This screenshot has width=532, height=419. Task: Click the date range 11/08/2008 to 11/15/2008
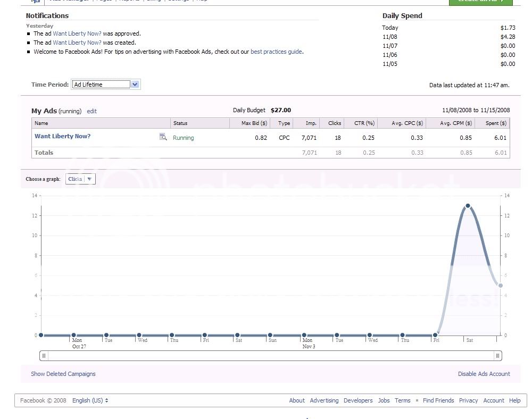point(476,110)
